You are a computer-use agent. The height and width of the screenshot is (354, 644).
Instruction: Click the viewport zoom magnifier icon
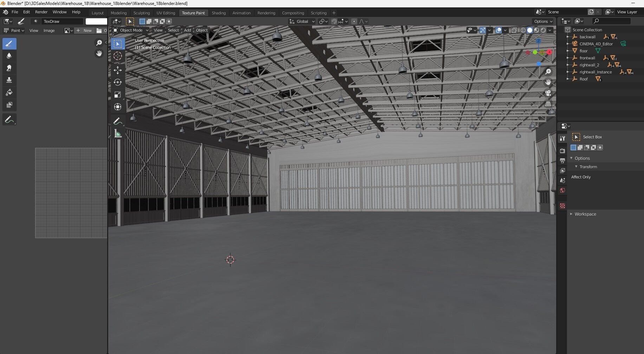(548, 72)
